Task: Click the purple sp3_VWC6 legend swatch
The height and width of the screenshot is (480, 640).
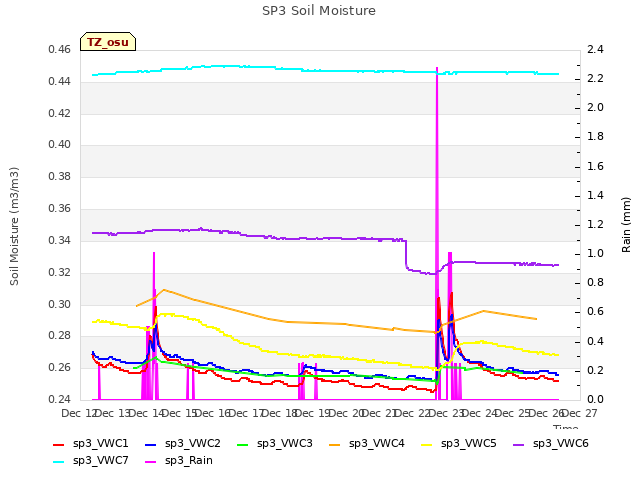Action: [519, 444]
